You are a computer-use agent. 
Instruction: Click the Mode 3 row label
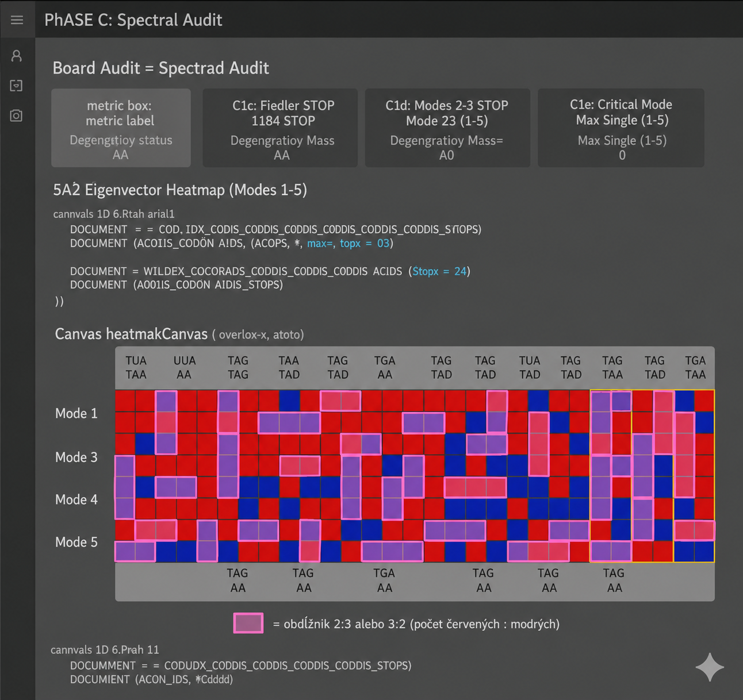point(76,457)
